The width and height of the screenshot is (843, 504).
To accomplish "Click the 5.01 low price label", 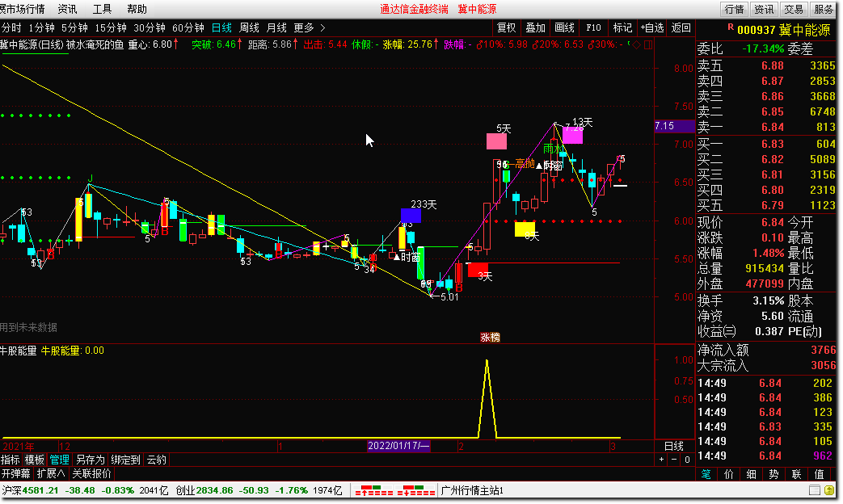I will pyautogui.click(x=449, y=296).
